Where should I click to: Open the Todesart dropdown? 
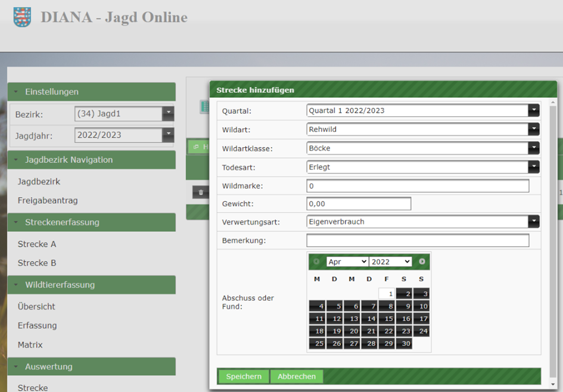point(533,167)
